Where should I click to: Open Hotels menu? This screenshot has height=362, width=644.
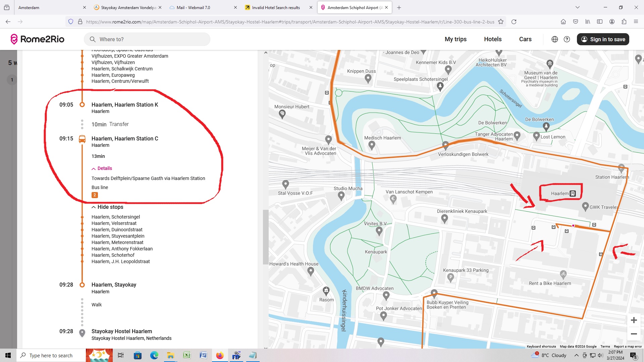493,39
